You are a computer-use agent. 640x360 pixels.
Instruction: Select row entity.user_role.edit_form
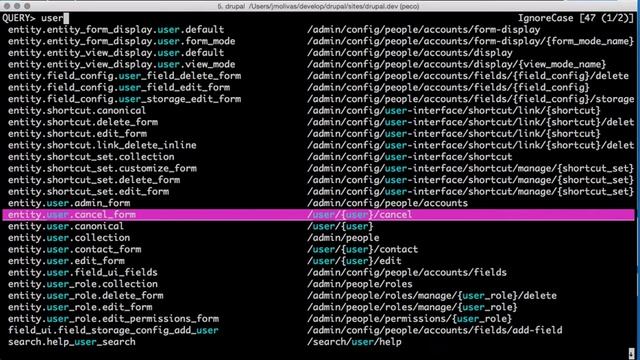318,307
